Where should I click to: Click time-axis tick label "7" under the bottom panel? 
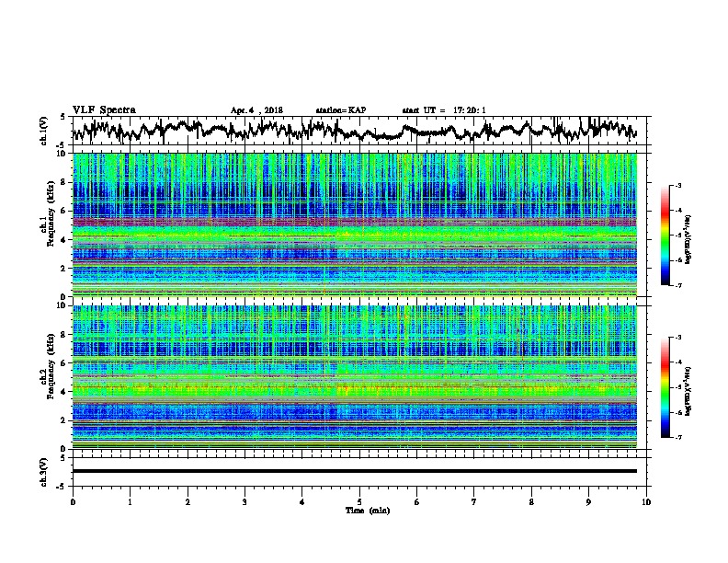click(x=474, y=502)
